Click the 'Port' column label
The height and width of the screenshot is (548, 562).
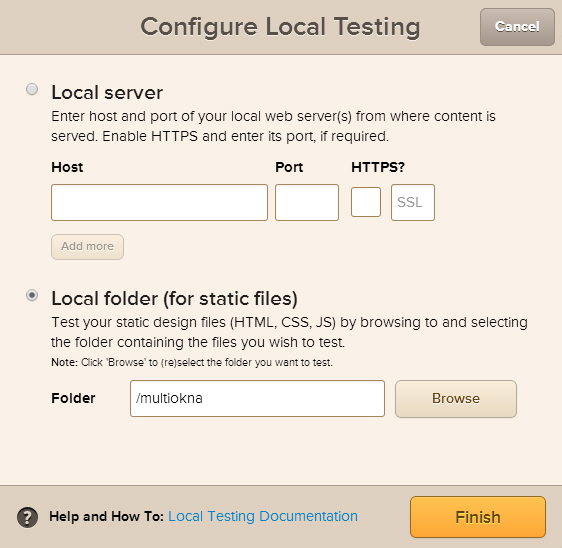(289, 167)
